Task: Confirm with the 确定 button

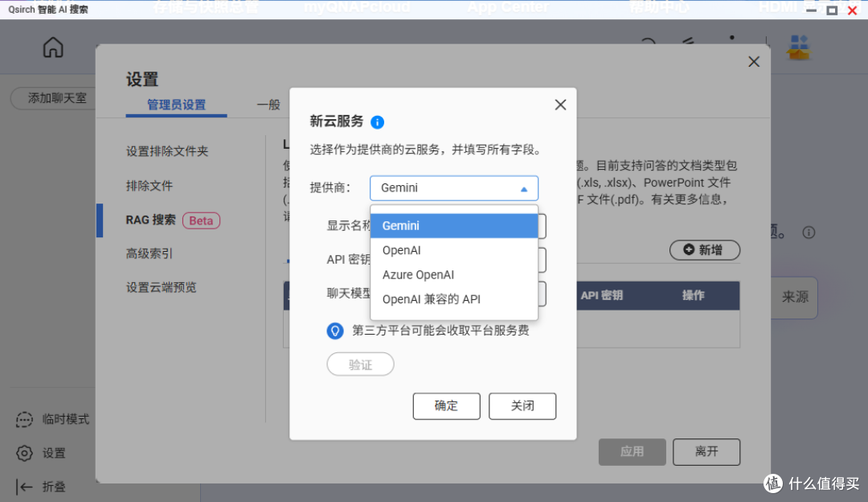Action: pyautogui.click(x=446, y=405)
